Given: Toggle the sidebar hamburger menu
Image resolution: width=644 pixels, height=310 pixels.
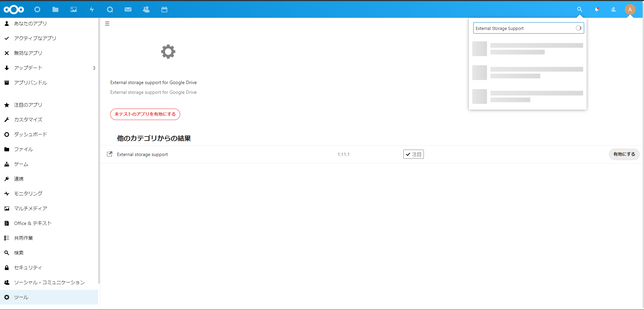Looking at the screenshot, I should pos(107,24).
